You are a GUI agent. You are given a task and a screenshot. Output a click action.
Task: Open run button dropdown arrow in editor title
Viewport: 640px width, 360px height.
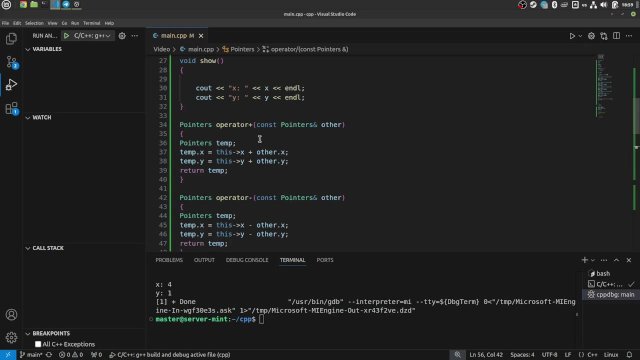[x=580, y=36]
